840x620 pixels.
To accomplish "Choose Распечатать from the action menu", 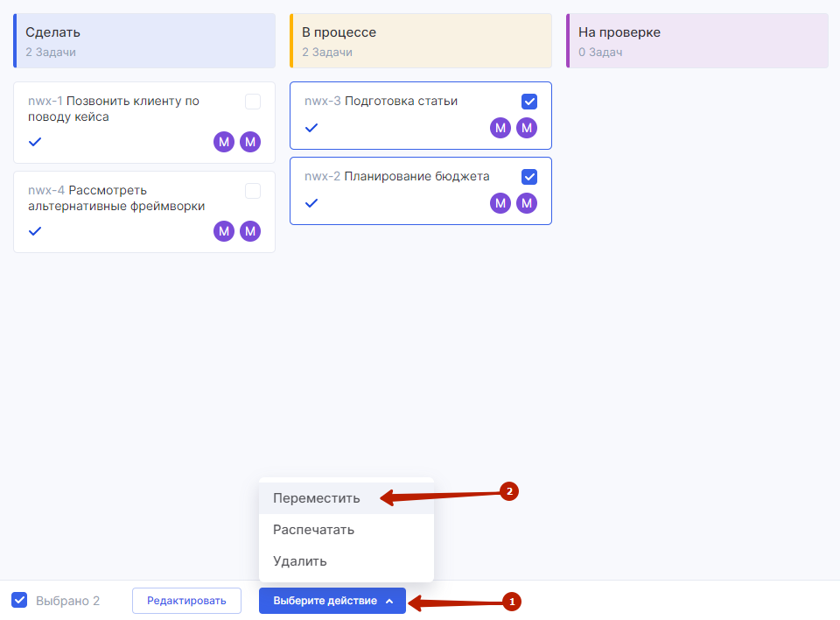I will (313, 530).
